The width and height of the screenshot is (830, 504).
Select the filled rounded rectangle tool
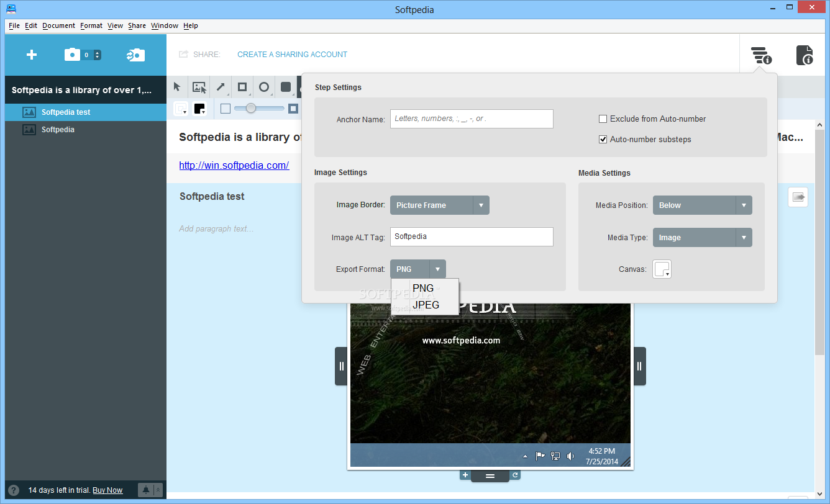tap(286, 87)
